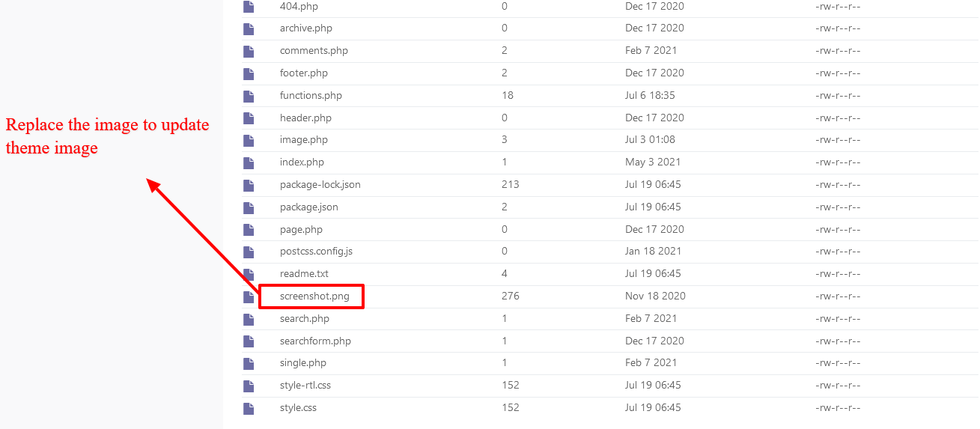The height and width of the screenshot is (429, 980).
Task: Click the file icon beside screenshot.png
Action: [x=249, y=296]
